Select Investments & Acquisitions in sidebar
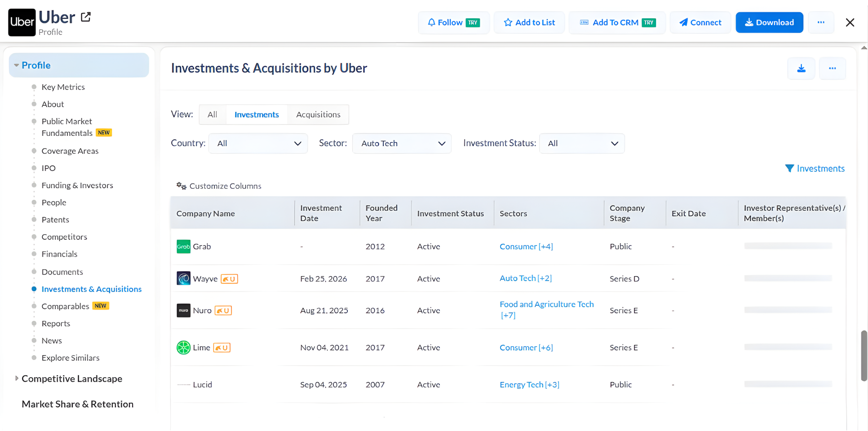 click(x=91, y=289)
